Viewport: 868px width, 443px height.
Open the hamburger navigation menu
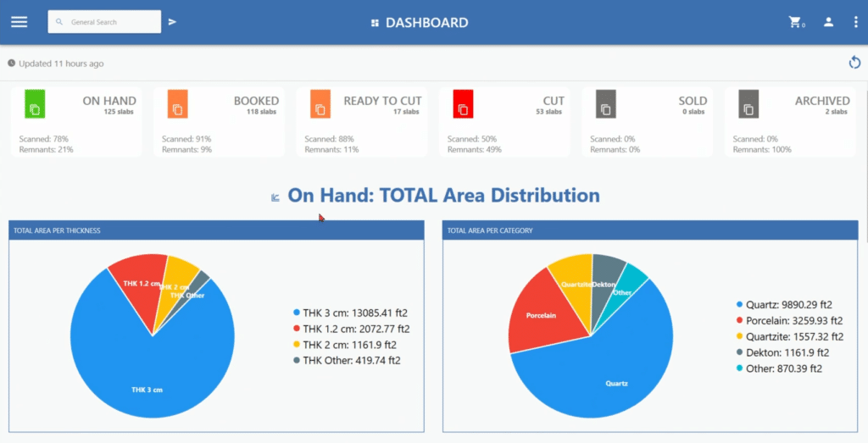19,22
